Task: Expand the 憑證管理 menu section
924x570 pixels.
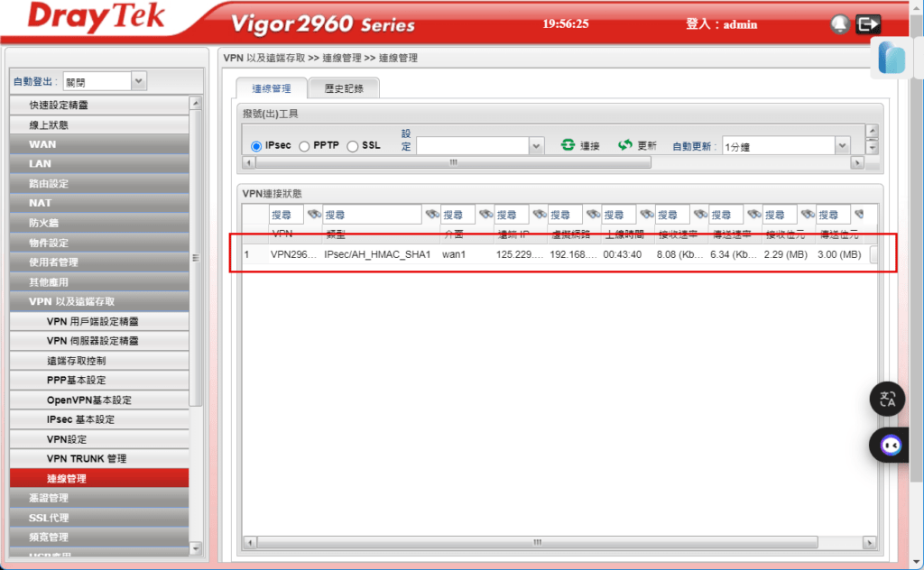Action: click(99, 498)
